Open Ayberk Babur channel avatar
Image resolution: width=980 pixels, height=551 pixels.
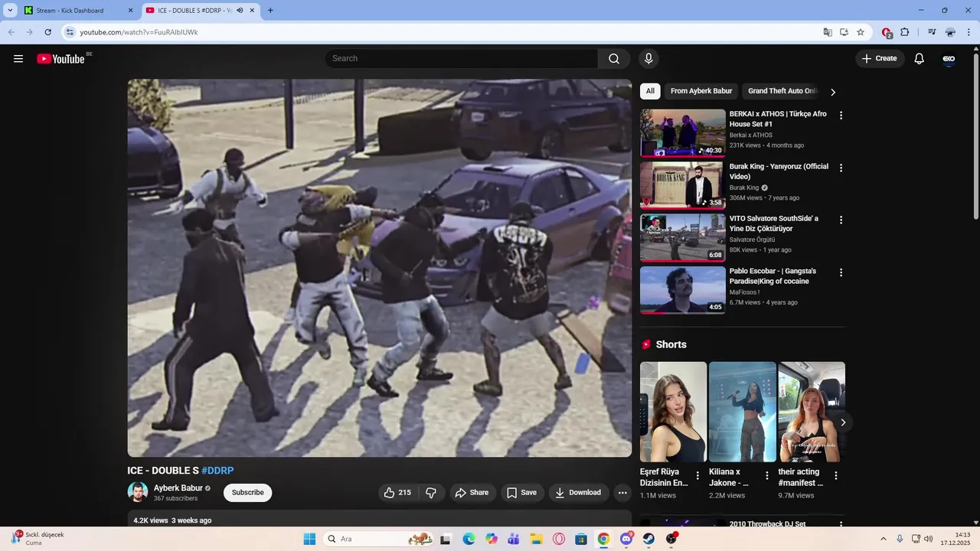(x=138, y=492)
